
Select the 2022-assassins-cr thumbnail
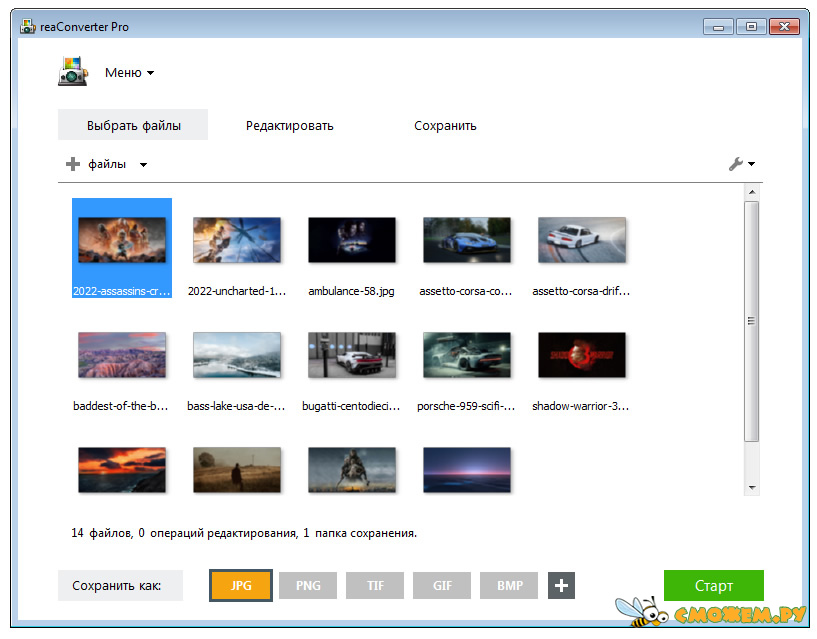tap(122, 240)
